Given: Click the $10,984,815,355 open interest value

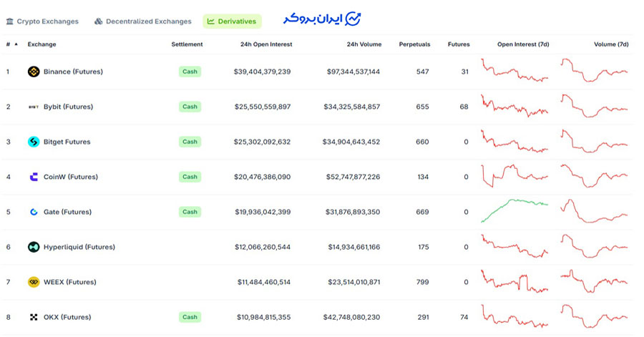Looking at the screenshot, I should pos(263,317).
